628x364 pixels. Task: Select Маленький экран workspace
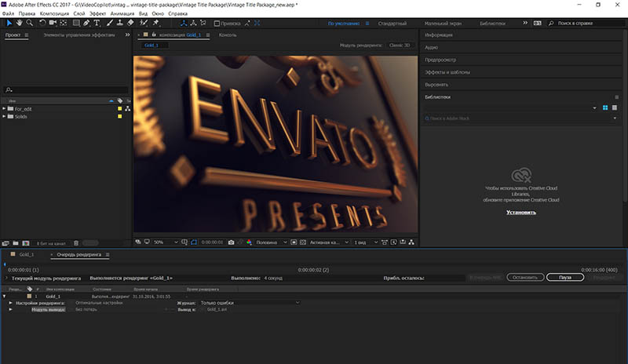click(x=443, y=24)
